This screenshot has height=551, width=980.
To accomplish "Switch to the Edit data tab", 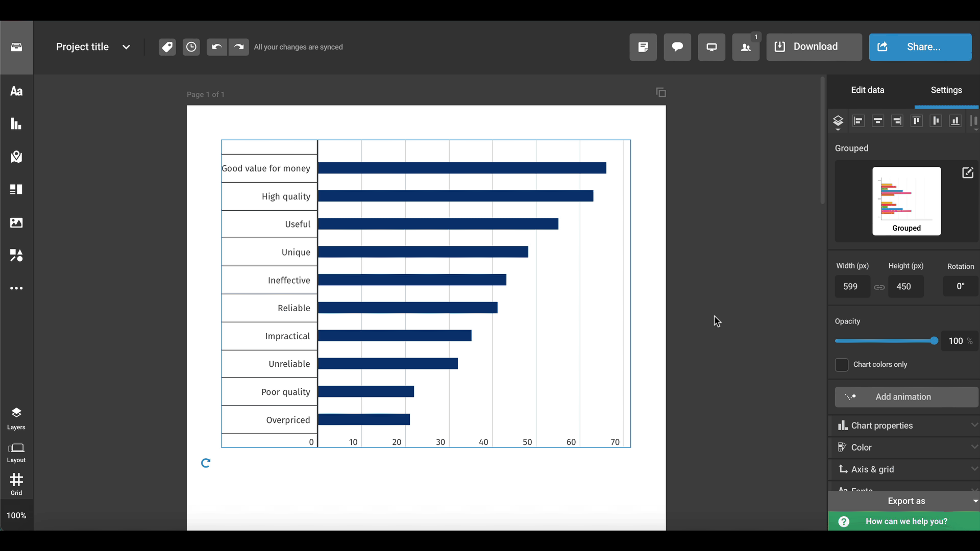I will [x=867, y=90].
